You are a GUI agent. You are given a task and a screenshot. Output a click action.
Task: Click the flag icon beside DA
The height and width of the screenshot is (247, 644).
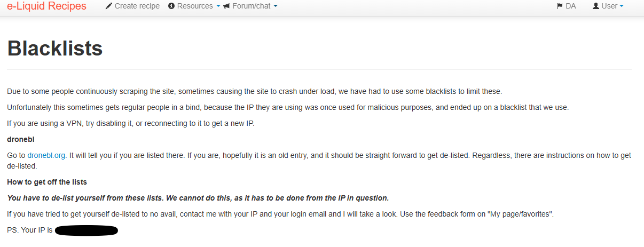[x=560, y=6]
